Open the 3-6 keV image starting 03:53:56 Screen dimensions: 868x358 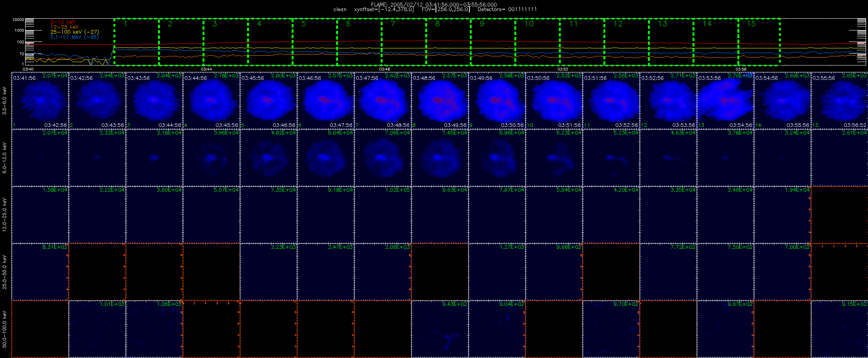point(725,100)
